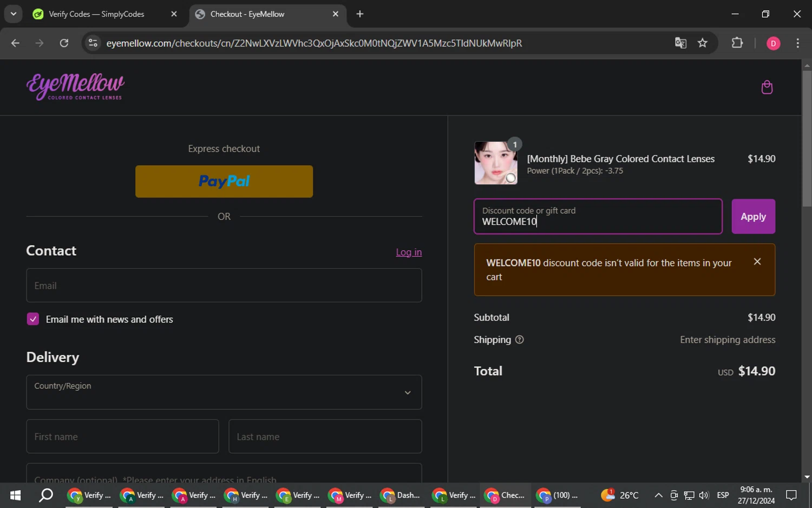Open Windows taskbar search
The image size is (812, 508).
tap(46, 495)
